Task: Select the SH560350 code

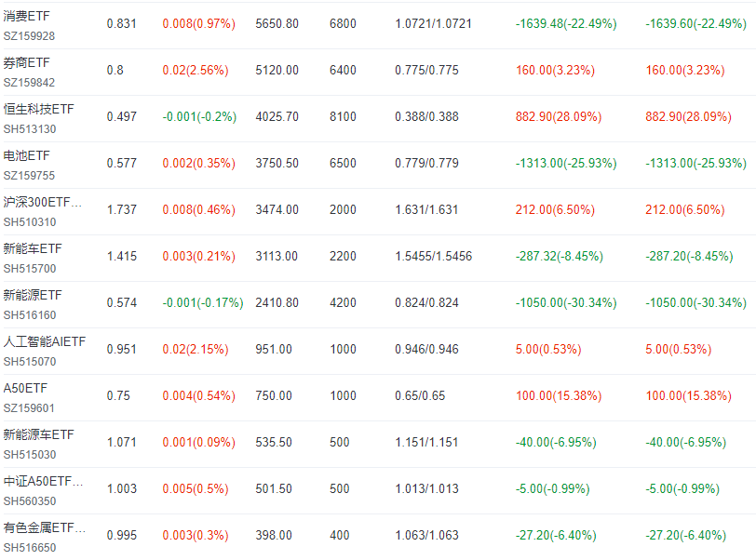Action: point(30,501)
